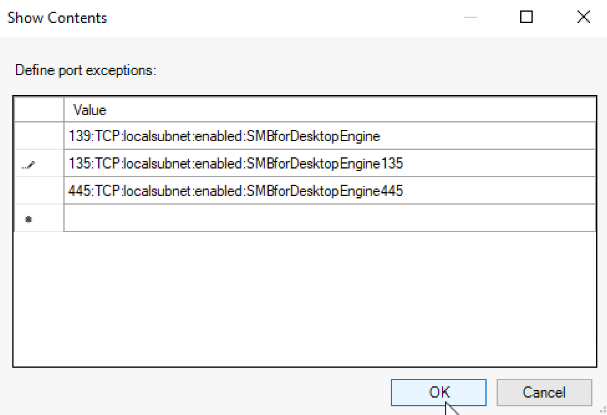This screenshot has width=607, height=415.
Task: Click the Show Contents title bar text
Action: point(57,18)
